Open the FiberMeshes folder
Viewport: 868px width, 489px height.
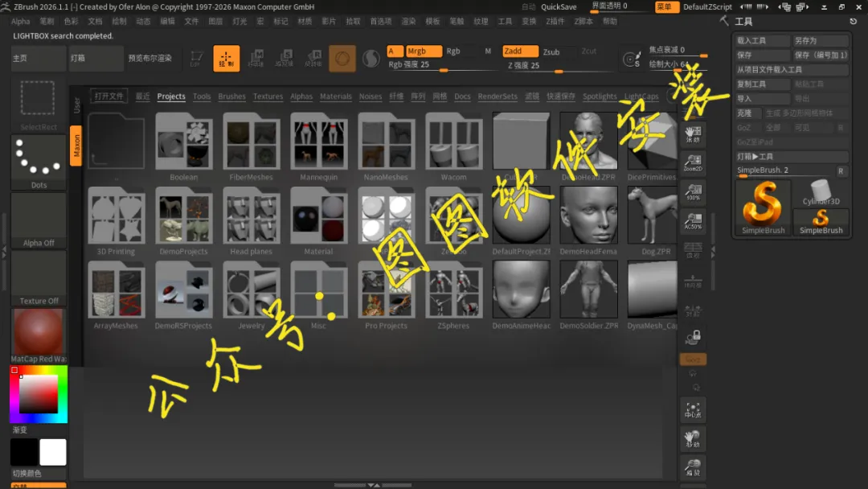252,146
